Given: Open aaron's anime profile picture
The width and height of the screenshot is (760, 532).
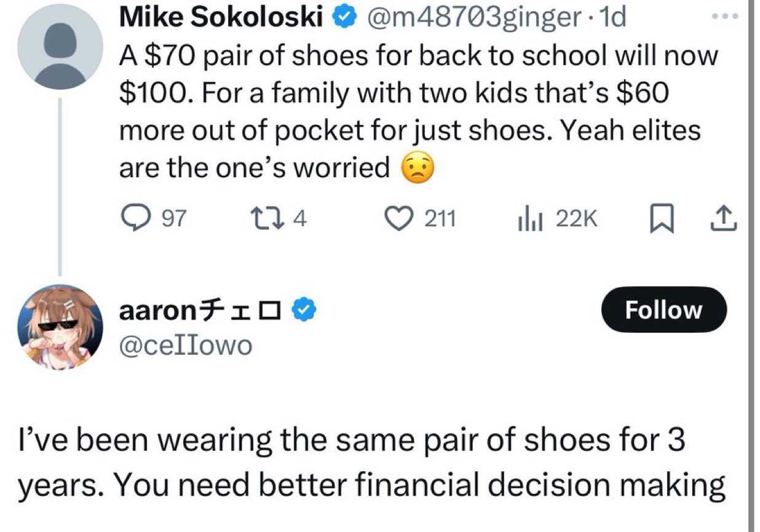Looking at the screenshot, I should (x=60, y=328).
